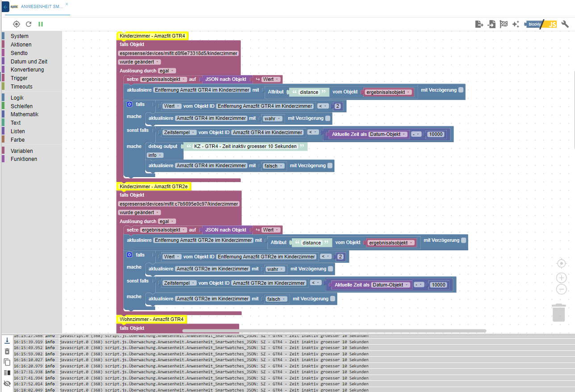
Task: Click the scroll-to-bottom log icon
Action: pyautogui.click(x=7, y=341)
